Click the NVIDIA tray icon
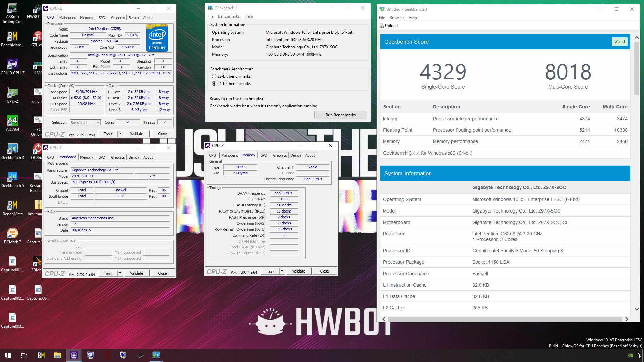This screenshot has width=644, height=362. click(630, 355)
